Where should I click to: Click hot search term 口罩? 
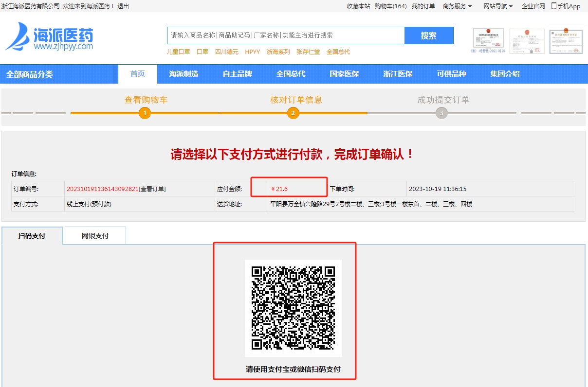pos(202,52)
